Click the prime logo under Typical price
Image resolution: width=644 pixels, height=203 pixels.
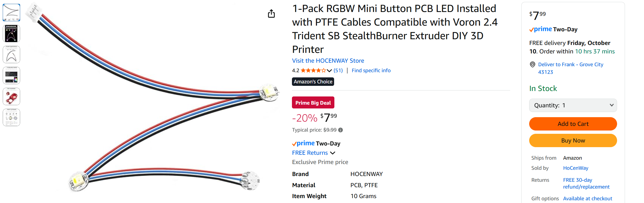pos(303,143)
